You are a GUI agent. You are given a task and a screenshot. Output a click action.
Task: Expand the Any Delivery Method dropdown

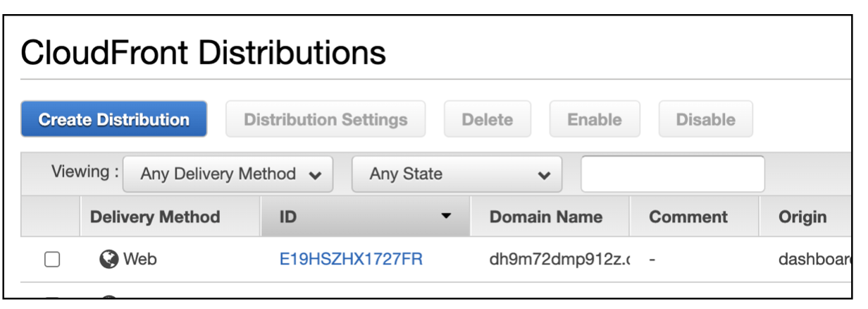[228, 174]
